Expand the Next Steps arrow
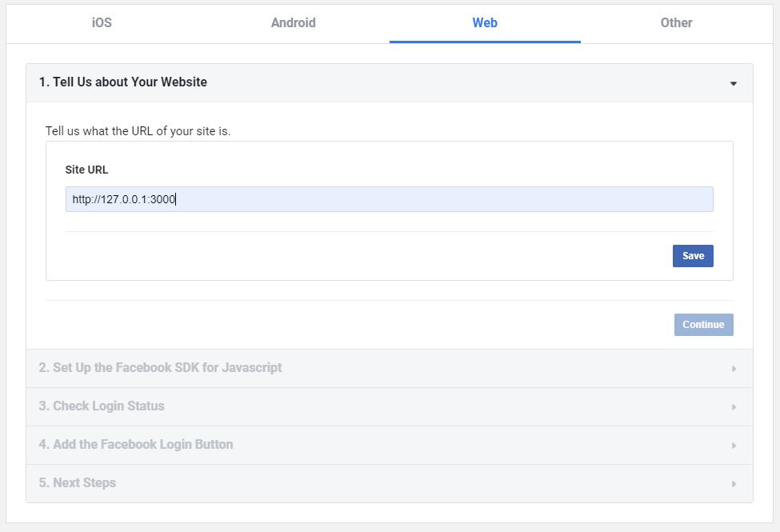The height and width of the screenshot is (532, 780). tap(733, 484)
